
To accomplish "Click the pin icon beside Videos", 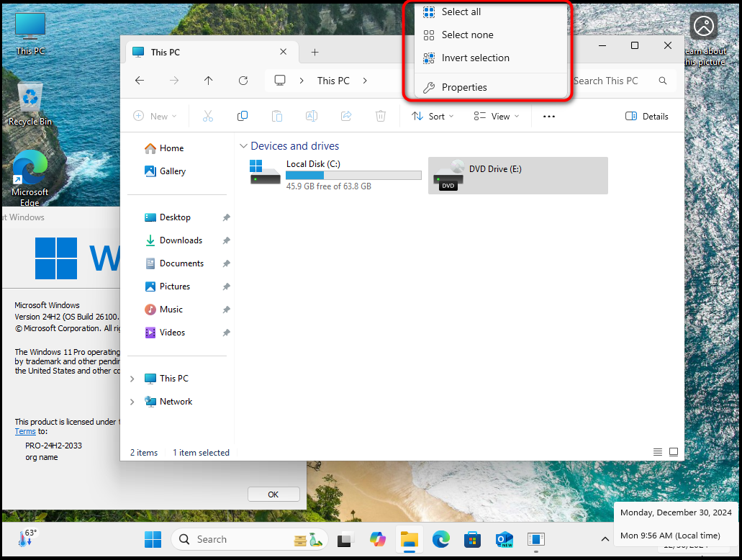I will click(x=226, y=333).
